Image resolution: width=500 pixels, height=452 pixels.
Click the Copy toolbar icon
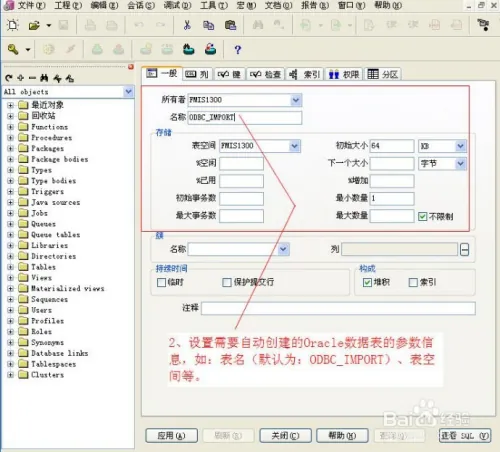point(209,25)
